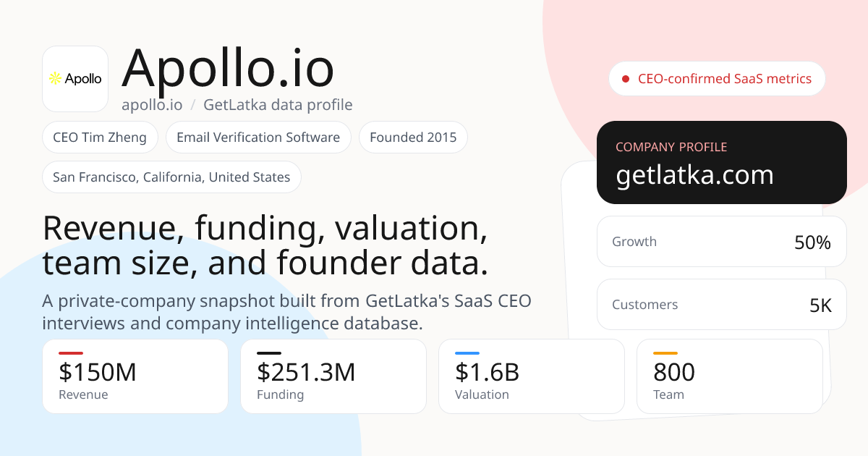This screenshot has height=456, width=868.
Task: Select the CEO Tim Zheng tag
Action: click(100, 137)
